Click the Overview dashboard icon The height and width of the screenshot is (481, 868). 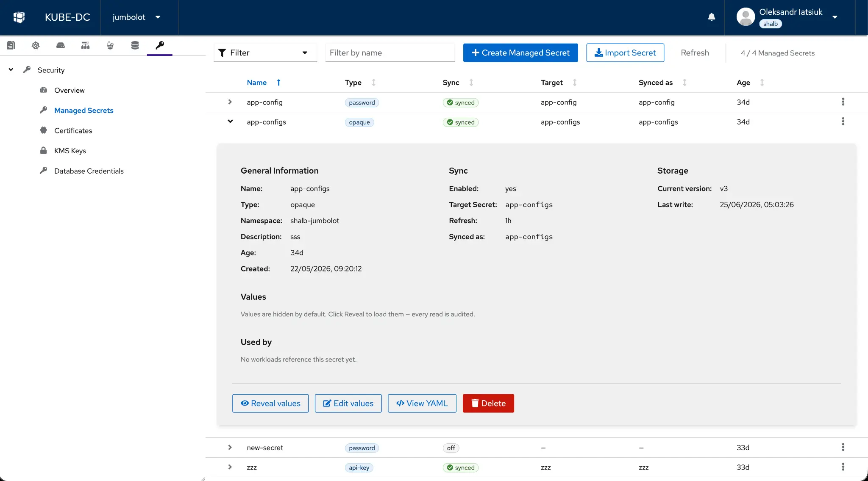point(43,90)
